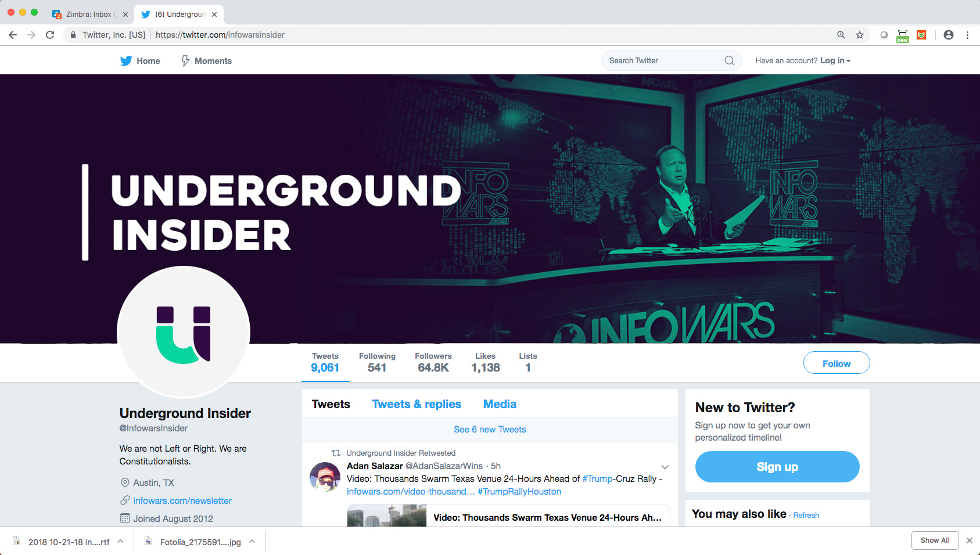
Task: Click the browser address bar URL
Action: (220, 35)
